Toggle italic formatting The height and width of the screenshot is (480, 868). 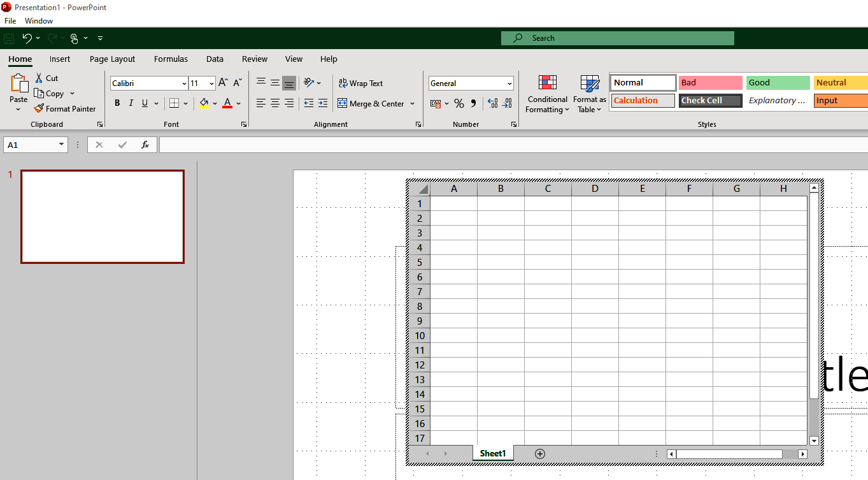131,103
